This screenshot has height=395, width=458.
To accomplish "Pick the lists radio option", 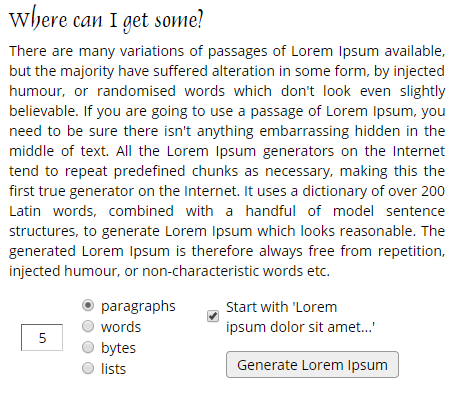I will click(x=88, y=368).
